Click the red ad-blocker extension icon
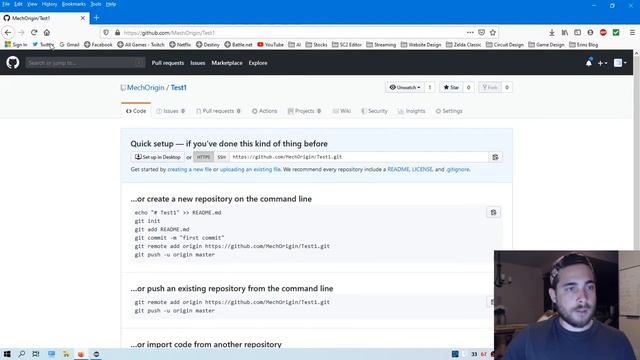Viewport: 640px width, 360px height. [x=603, y=33]
